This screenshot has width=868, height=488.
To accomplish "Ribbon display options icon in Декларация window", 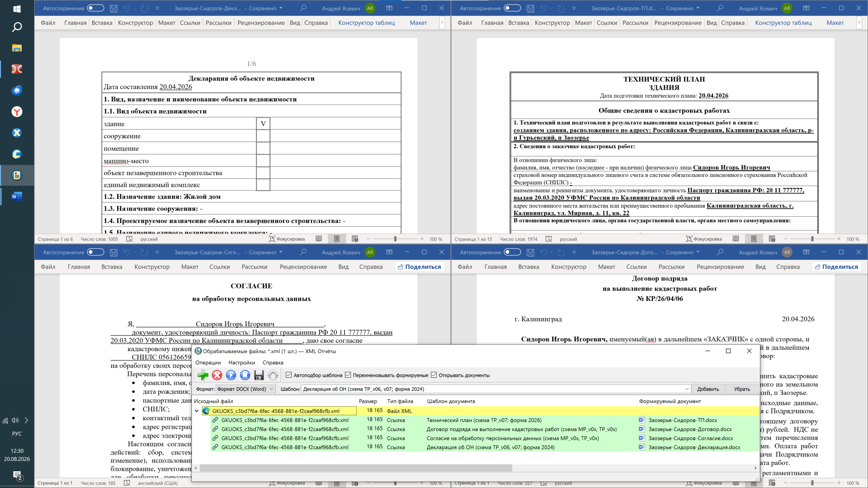I will click(x=389, y=8).
